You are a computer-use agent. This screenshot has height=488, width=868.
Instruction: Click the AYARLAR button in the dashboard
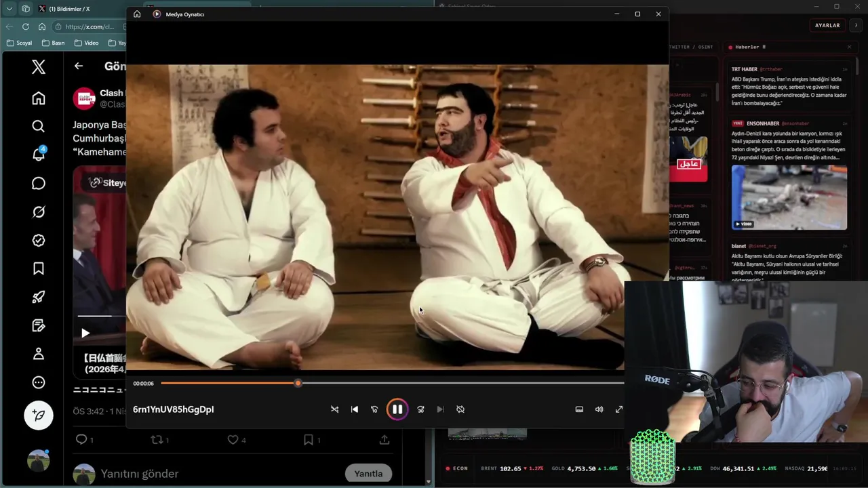click(827, 25)
